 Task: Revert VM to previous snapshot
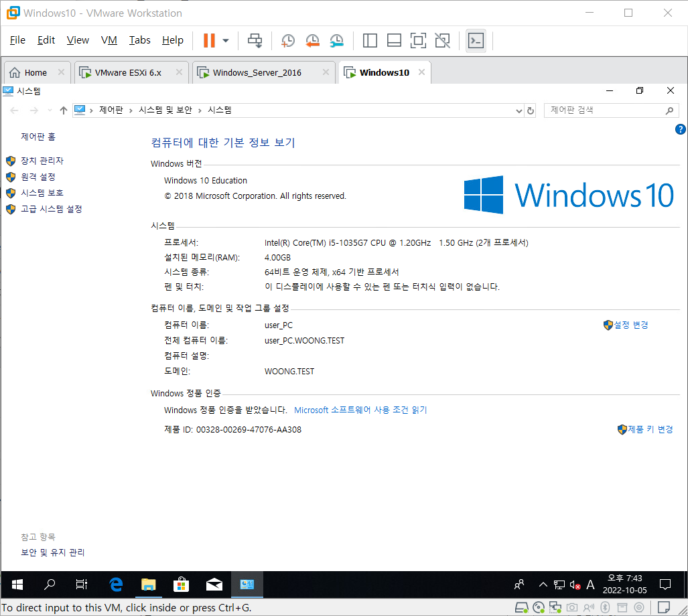(x=312, y=40)
